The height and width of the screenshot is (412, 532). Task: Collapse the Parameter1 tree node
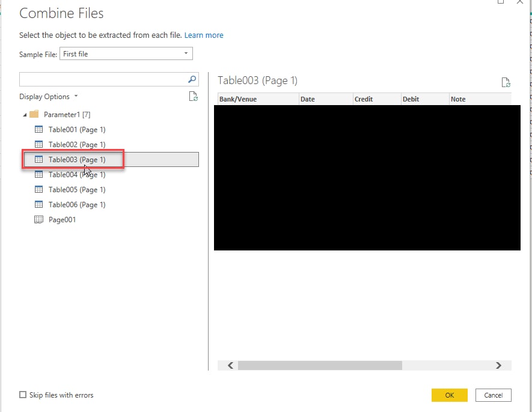pos(25,115)
